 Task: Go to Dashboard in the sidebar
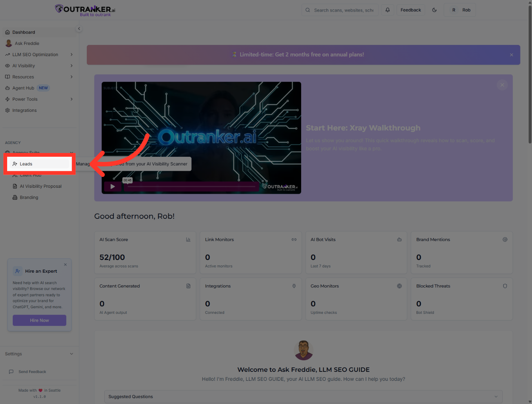[39, 32]
